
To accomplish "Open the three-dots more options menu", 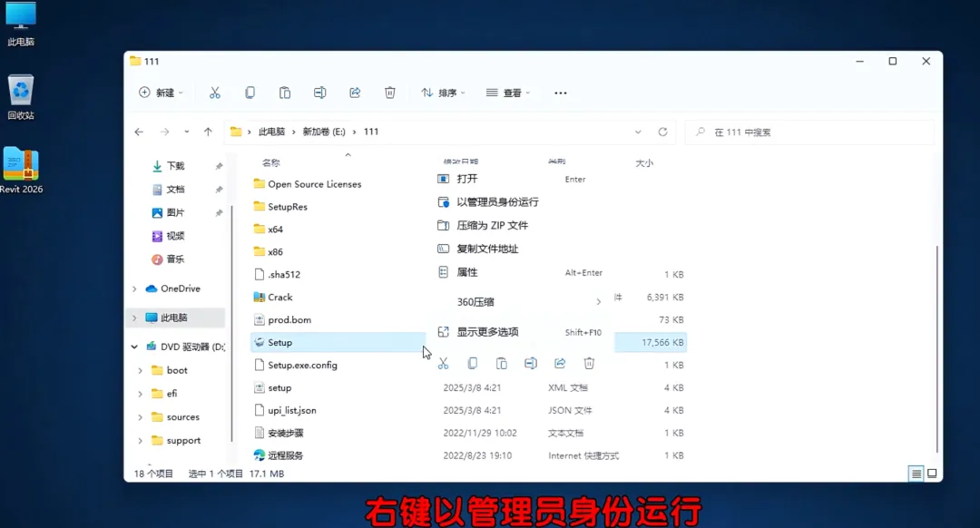I will click(x=560, y=93).
